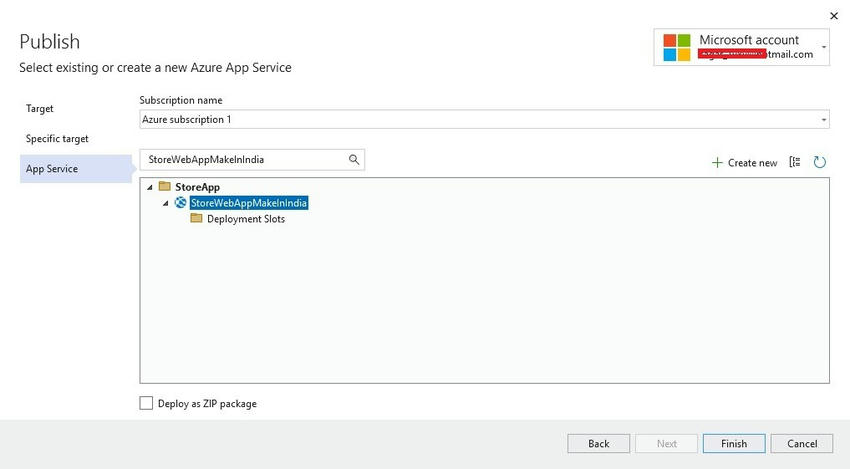Go to the Target step
The width and height of the screenshot is (850, 469).
(x=40, y=108)
